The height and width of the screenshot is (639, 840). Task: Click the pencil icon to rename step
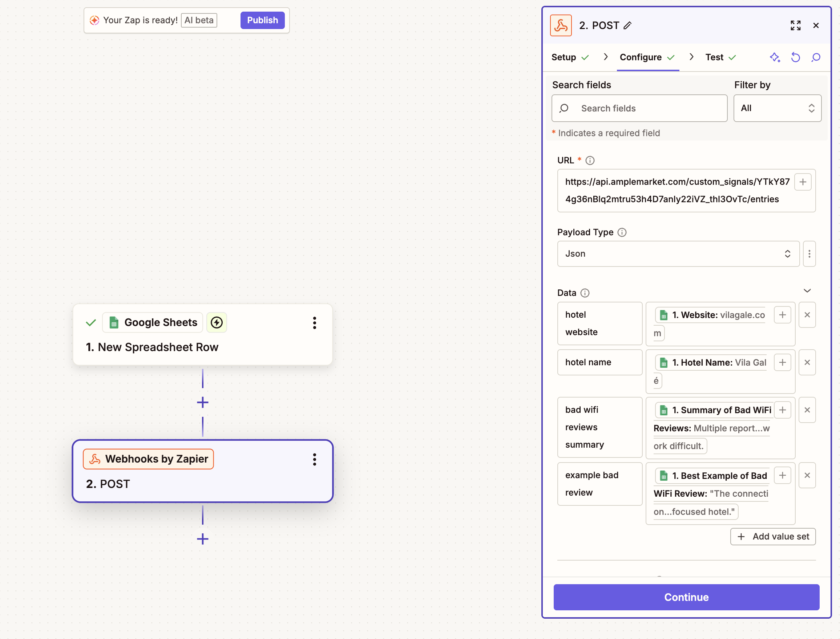[627, 25]
